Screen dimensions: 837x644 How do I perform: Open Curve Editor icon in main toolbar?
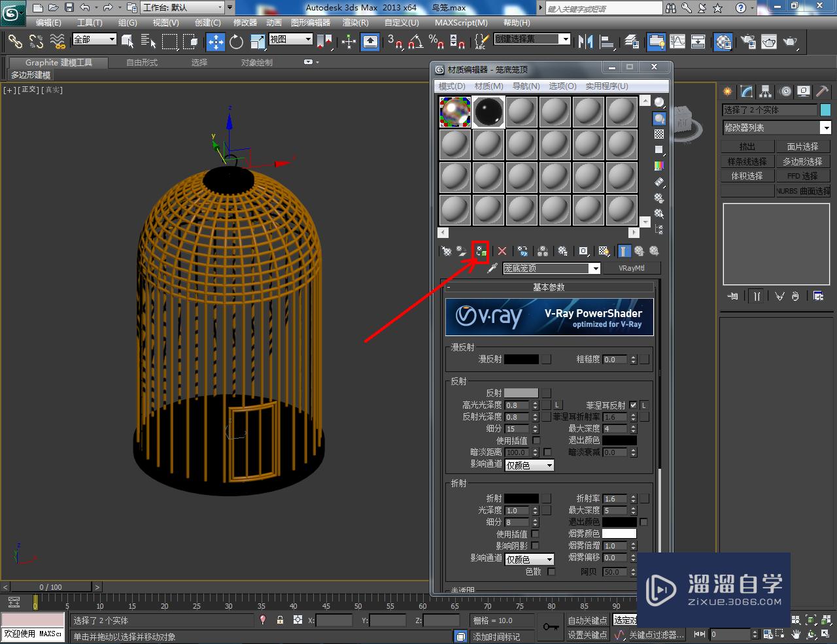point(677,42)
